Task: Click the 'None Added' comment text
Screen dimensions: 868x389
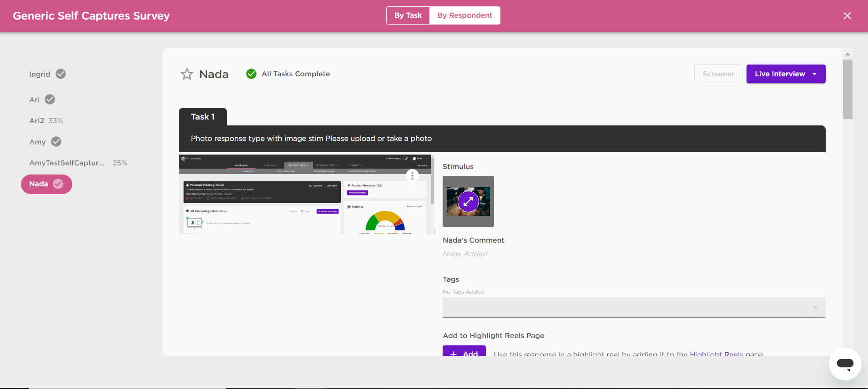Action: click(x=465, y=254)
